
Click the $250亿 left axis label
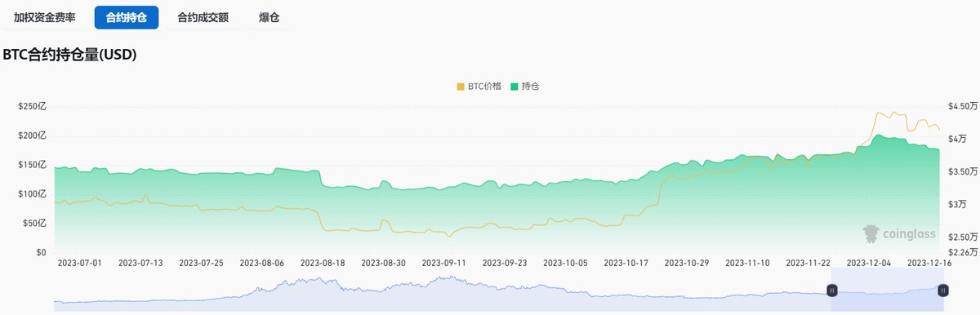33,106
